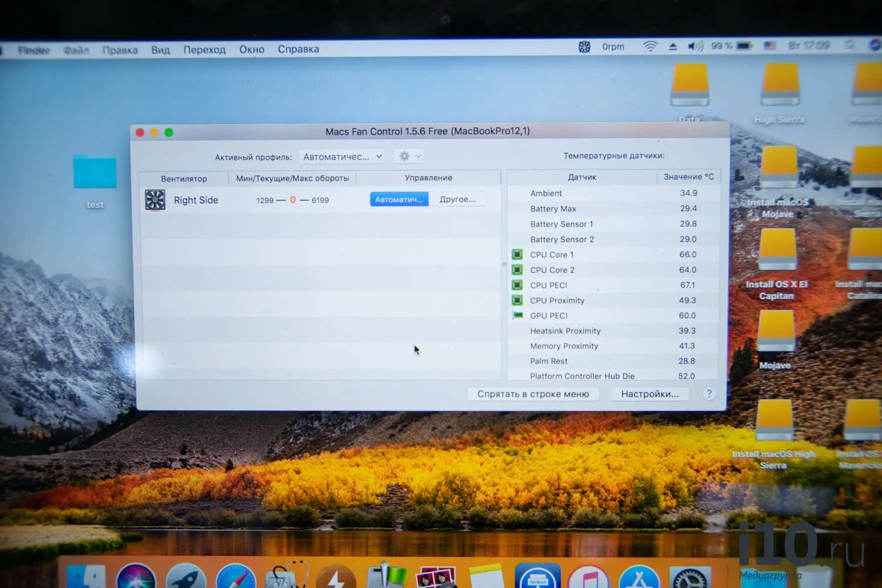Select the Battery Max sensor row

[x=613, y=208]
